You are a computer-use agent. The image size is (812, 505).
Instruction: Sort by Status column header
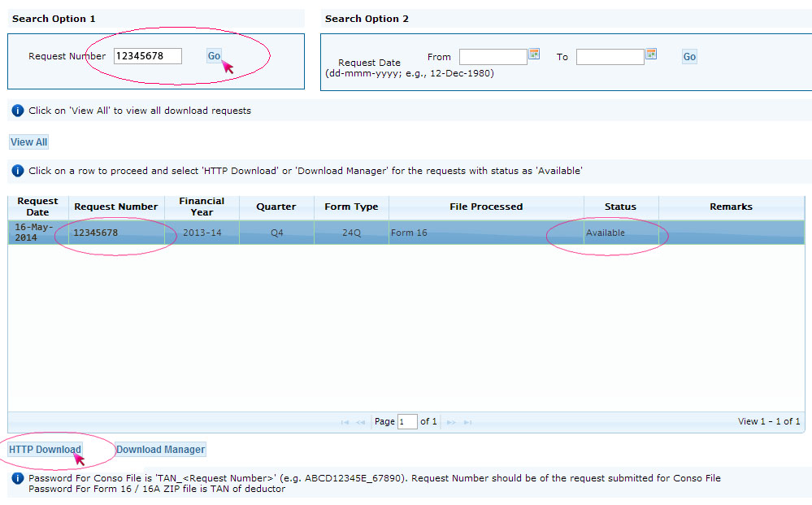point(621,207)
